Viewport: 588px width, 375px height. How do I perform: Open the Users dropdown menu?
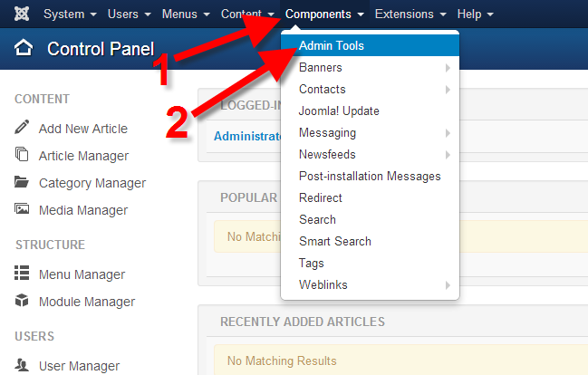click(128, 14)
